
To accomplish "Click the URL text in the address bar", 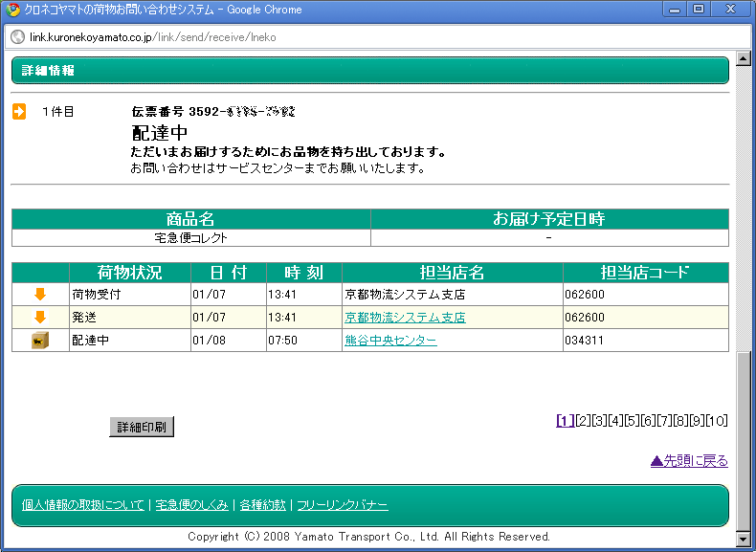I will [153, 37].
